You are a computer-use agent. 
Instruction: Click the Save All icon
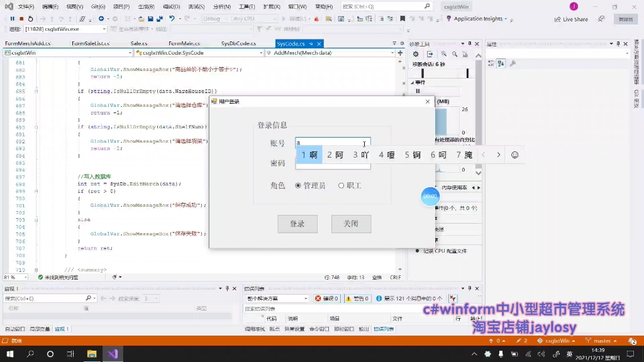coord(158,18)
